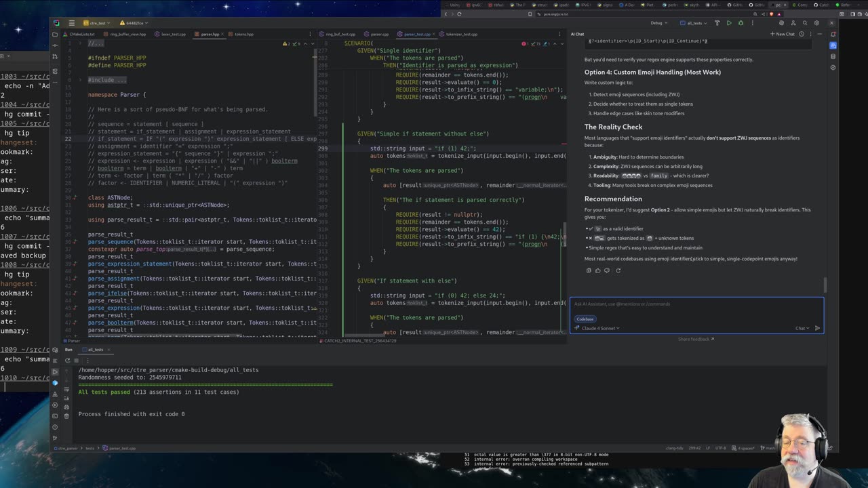Open the all_tests run configuration dropdown

694,23
